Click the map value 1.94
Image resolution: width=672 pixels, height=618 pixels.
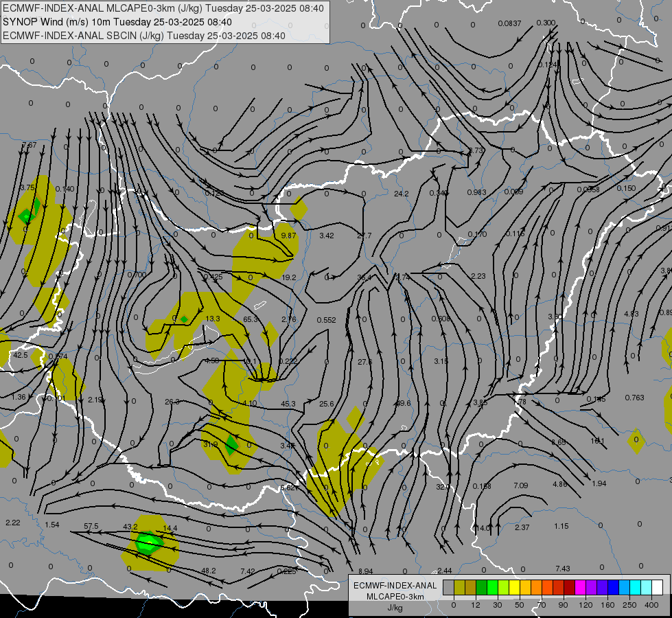[x=599, y=484]
